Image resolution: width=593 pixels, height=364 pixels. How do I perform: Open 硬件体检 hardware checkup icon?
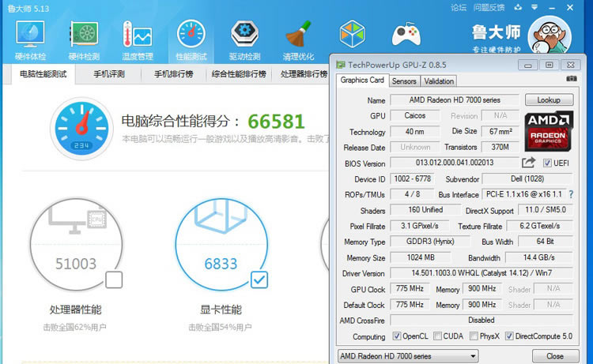[30, 39]
